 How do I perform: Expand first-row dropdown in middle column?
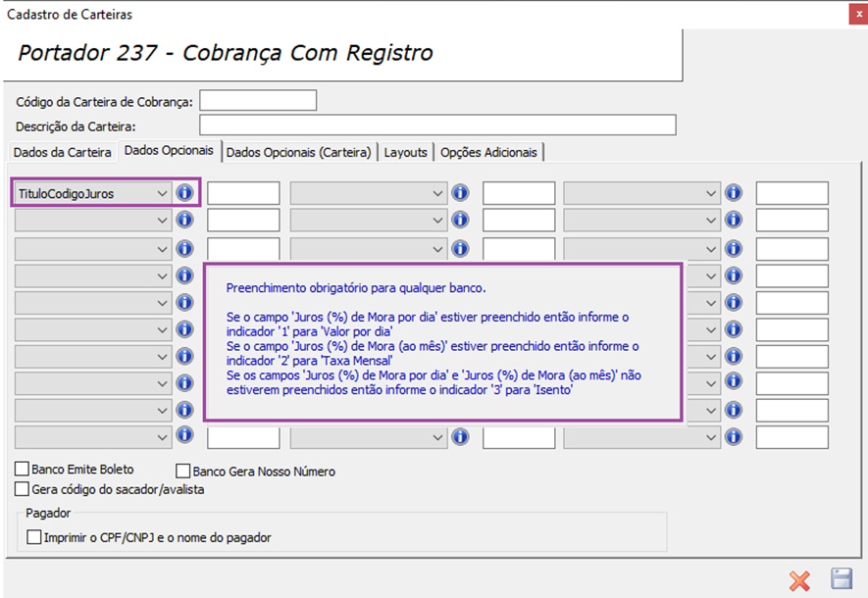point(368,193)
